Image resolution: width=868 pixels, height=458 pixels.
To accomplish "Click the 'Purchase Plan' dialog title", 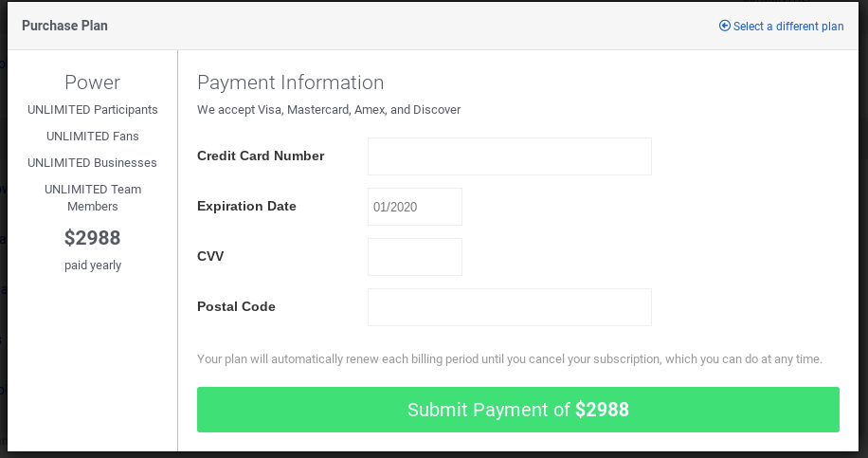I will pos(64,26).
